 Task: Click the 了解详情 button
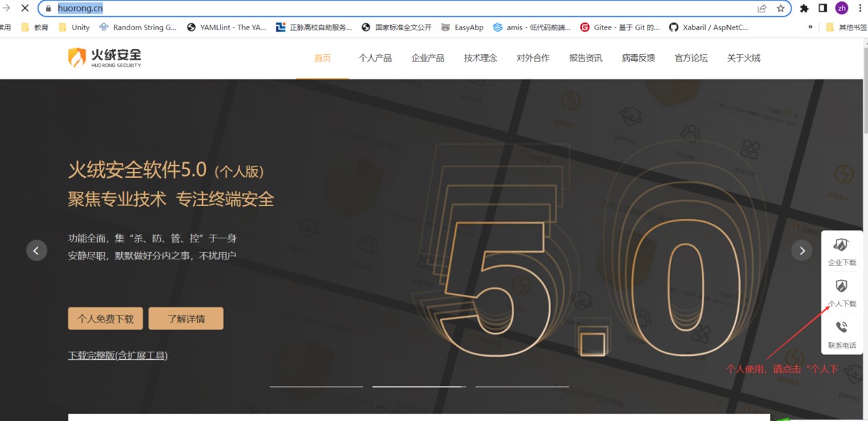click(186, 318)
